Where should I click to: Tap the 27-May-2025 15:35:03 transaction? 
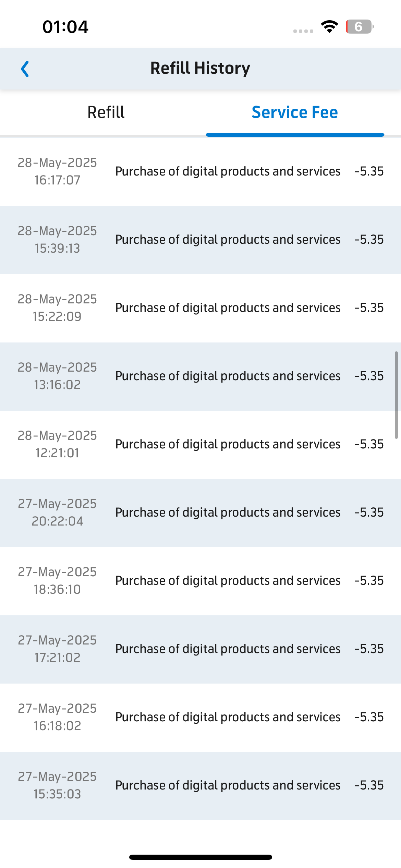[200, 786]
